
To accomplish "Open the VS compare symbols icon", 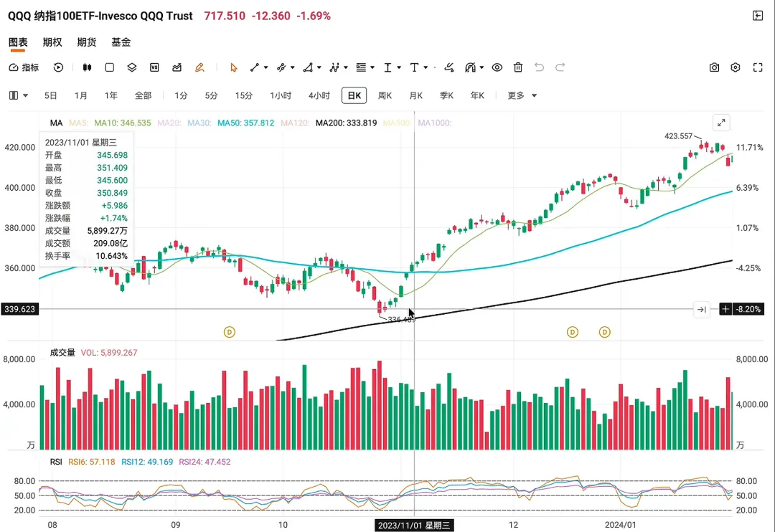I will [154, 67].
